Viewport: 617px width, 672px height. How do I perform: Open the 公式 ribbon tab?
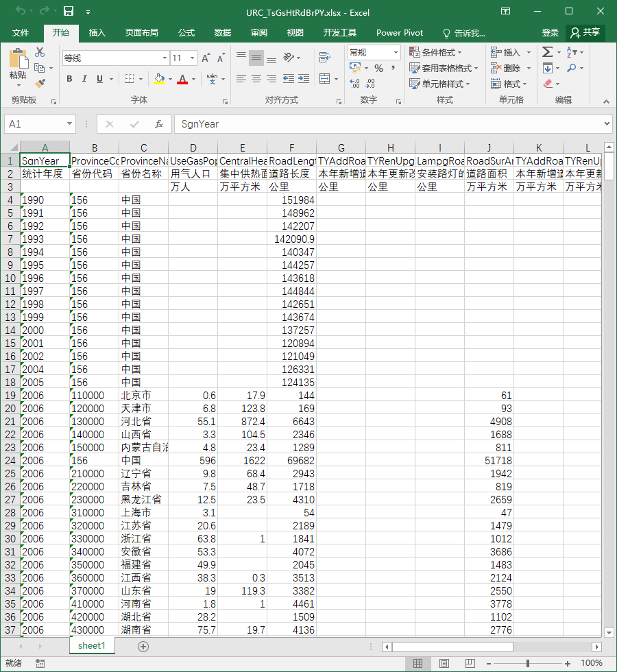click(186, 33)
